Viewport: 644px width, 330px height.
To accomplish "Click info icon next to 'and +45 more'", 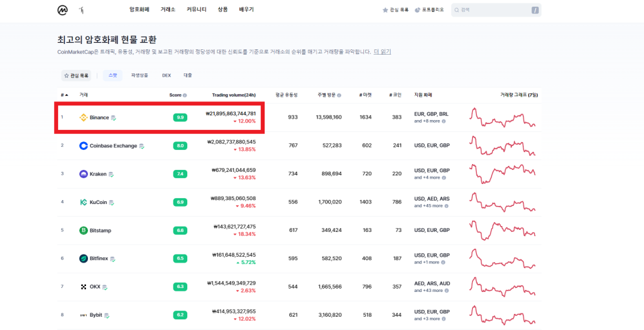I will 447,206.
